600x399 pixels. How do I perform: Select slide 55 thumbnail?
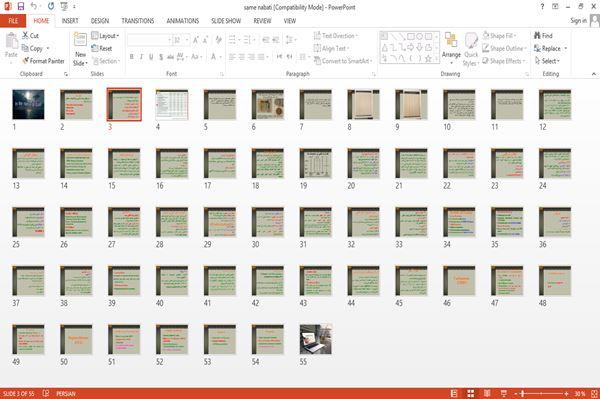point(316,339)
